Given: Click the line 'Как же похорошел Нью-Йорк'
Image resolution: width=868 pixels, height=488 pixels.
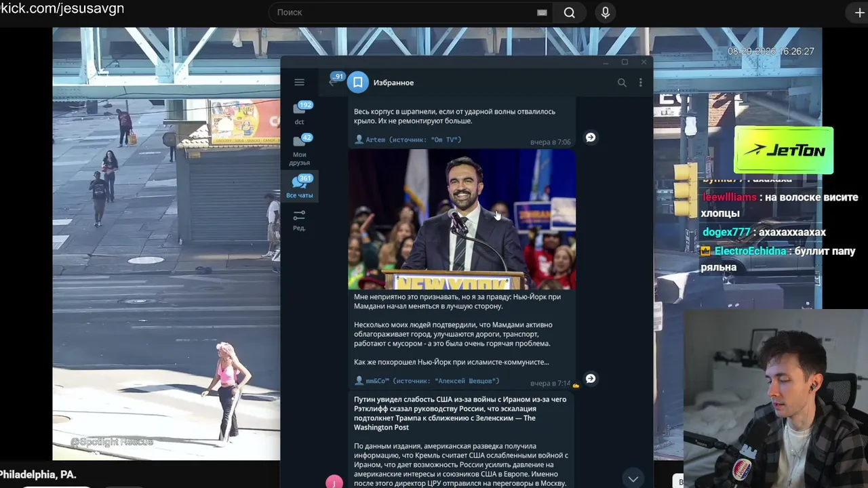Looking at the screenshot, I should (451, 362).
